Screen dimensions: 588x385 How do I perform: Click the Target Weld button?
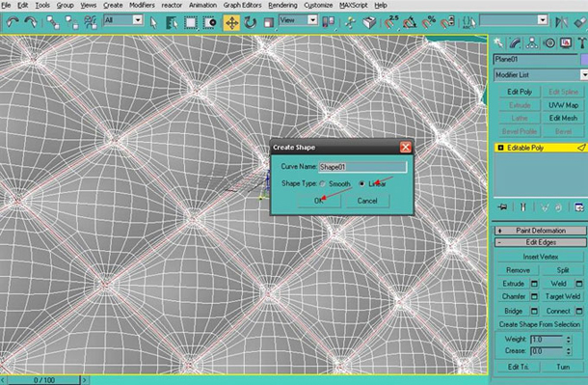[563, 296]
